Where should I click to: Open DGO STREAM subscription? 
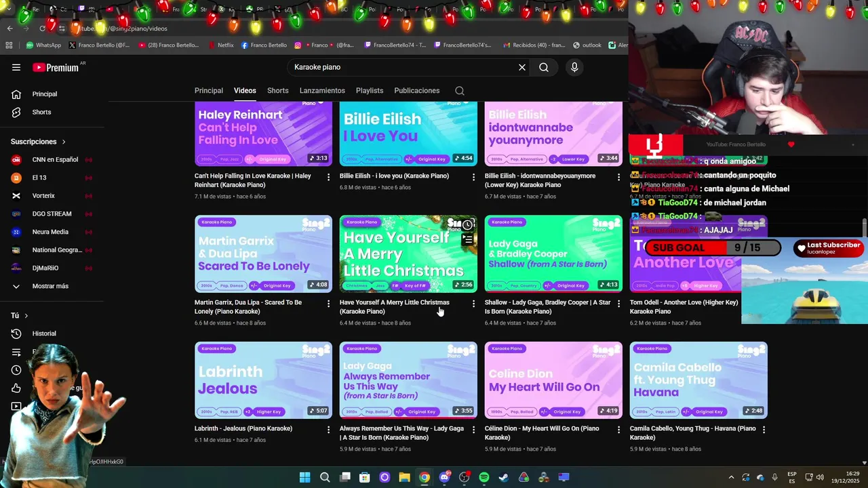click(x=52, y=213)
